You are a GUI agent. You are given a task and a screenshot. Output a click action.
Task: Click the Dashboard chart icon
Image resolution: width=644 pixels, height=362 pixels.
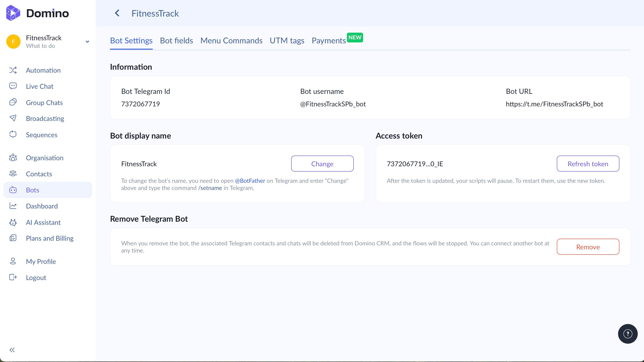click(x=13, y=206)
